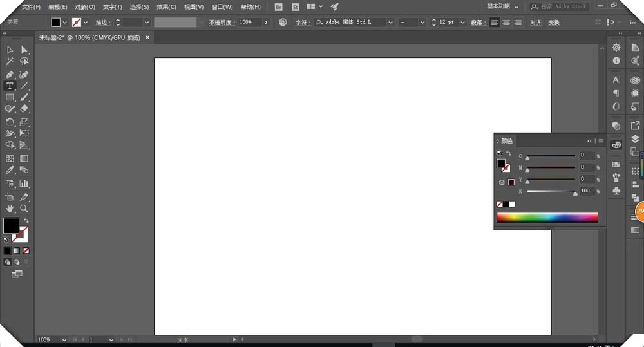Image resolution: width=644 pixels, height=347 pixels.
Task: Open the font family dropdown
Action: coord(390,22)
